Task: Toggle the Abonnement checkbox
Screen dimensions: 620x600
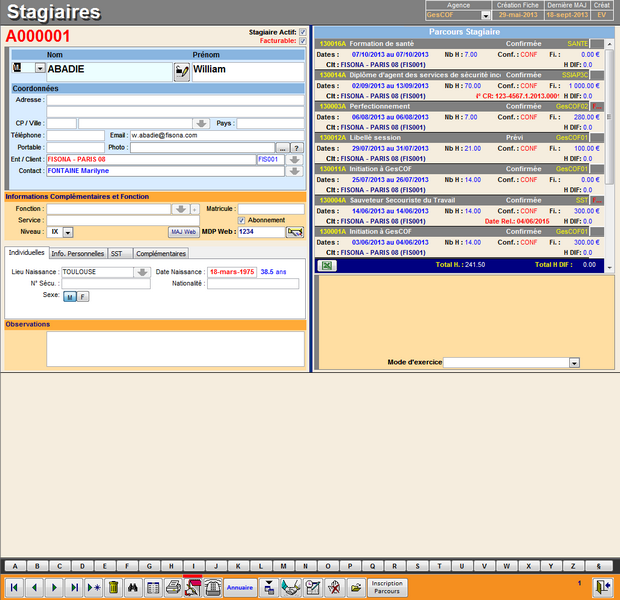Action: [241, 220]
